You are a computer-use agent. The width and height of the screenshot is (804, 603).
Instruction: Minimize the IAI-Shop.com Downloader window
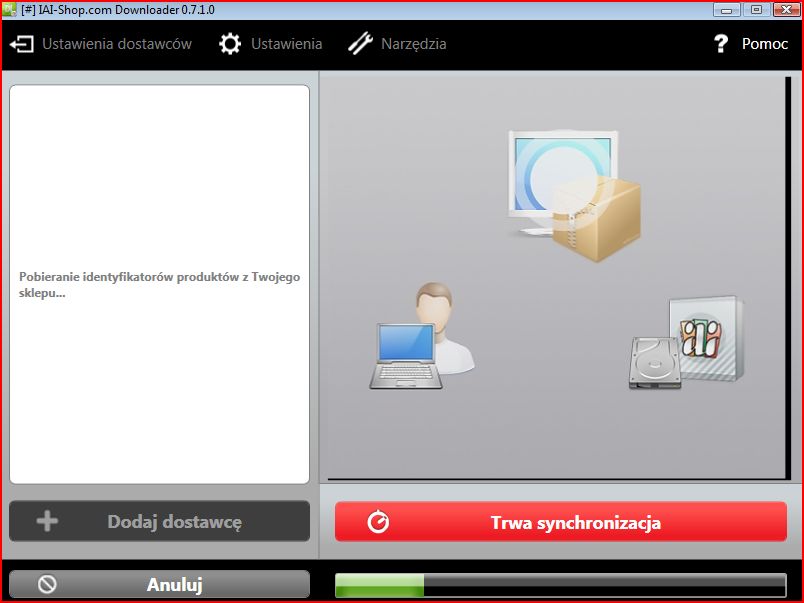(x=727, y=9)
